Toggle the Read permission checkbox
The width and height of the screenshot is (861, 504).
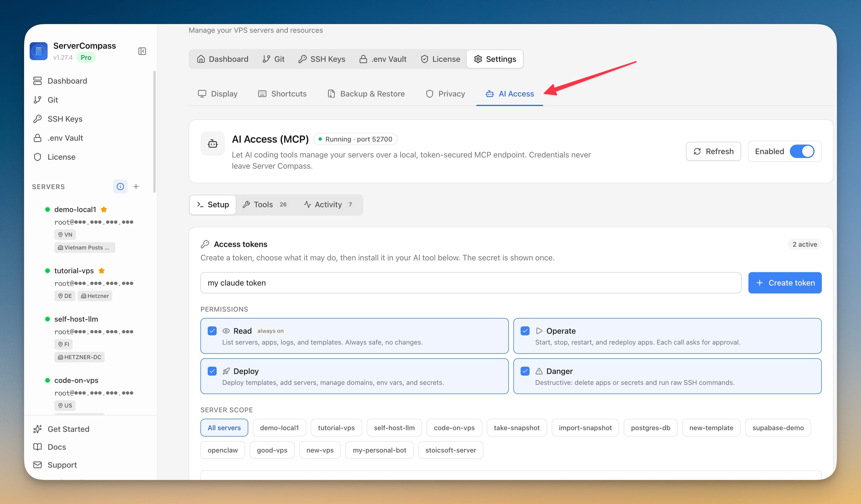[212, 331]
